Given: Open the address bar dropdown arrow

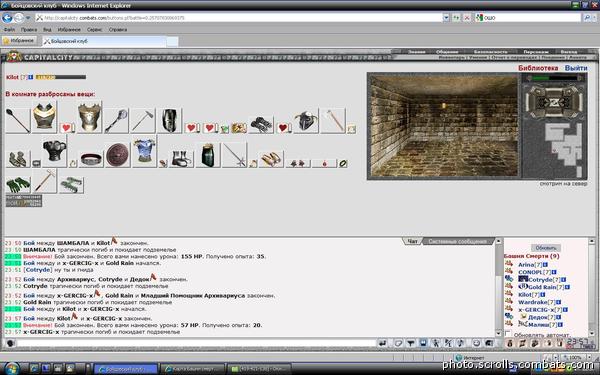Looking at the screenshot, I should tap(446, 18).
